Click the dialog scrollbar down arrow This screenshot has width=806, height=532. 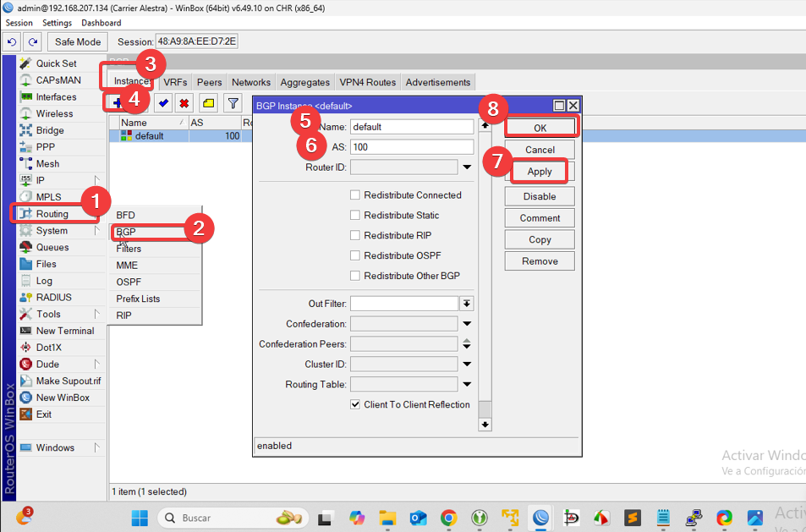[x=485, y=424]
